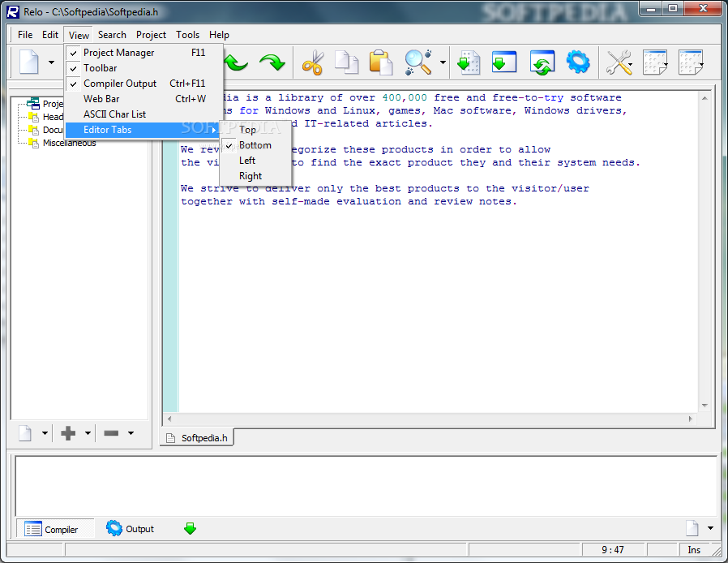The width and height of the screenshot is (728, 563).
Task: Click the number 400,000 in the editor
Action: click(x=405, y=97)
